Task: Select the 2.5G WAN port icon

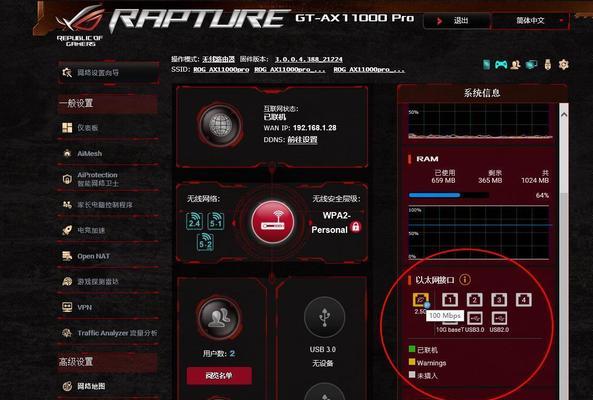Action: (421, 300)
